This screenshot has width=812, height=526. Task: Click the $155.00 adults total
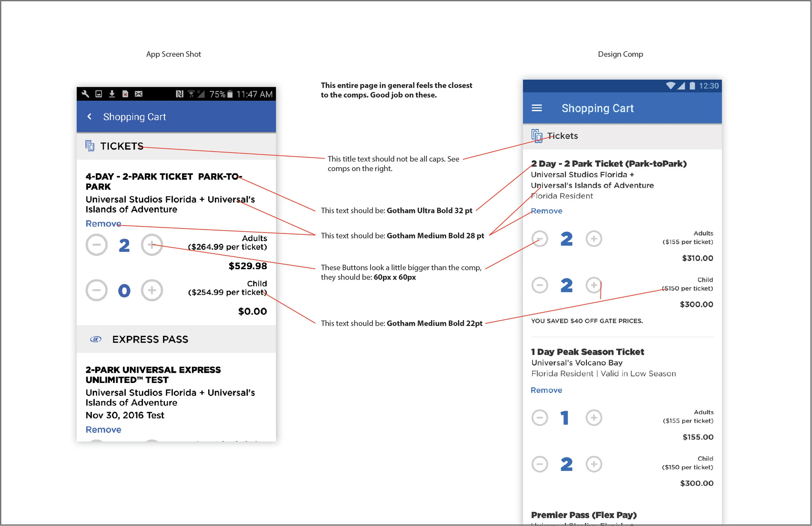point(698,437)
